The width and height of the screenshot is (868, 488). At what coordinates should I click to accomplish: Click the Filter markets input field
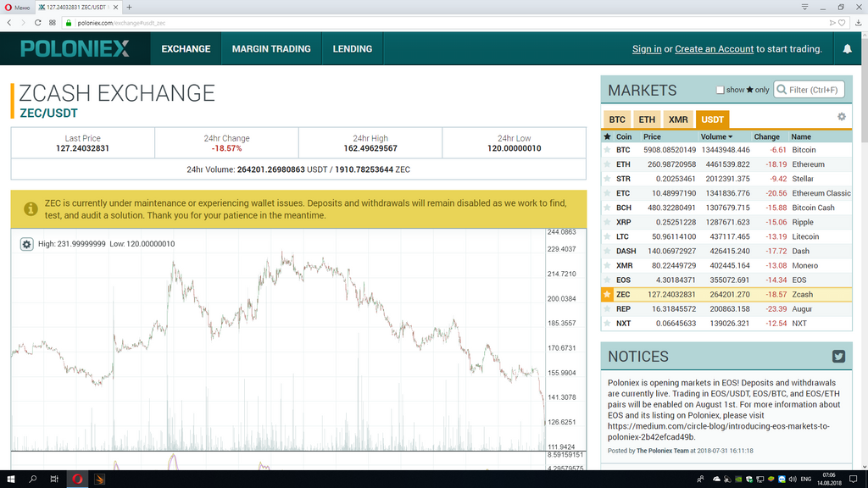click(810, 90)
